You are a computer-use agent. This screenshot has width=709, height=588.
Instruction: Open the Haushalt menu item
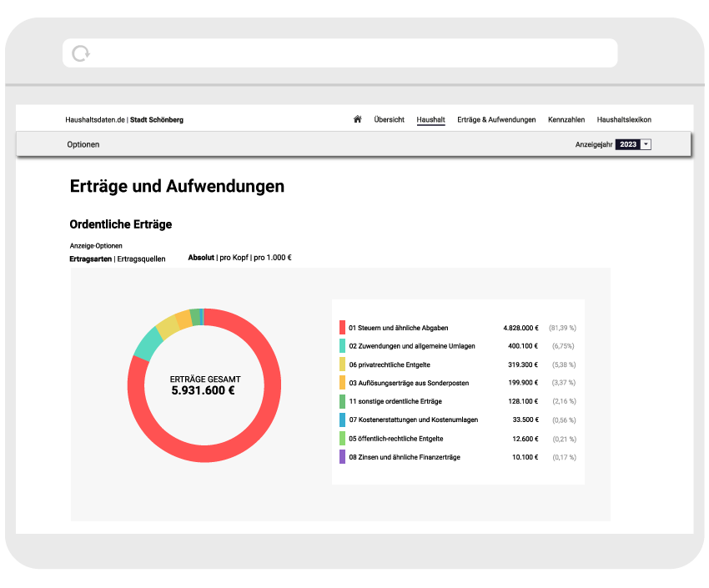tap(430, 120)
